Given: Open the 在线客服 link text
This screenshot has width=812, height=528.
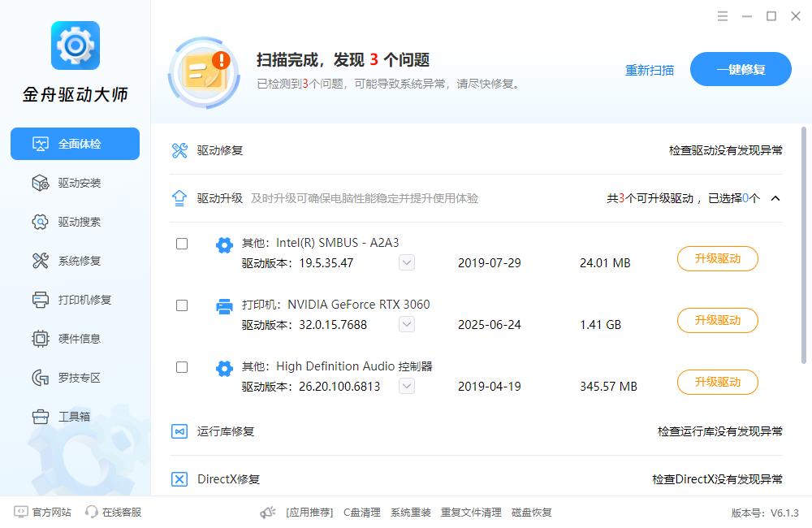Looking at the screenshot, I should coord(122,512).
